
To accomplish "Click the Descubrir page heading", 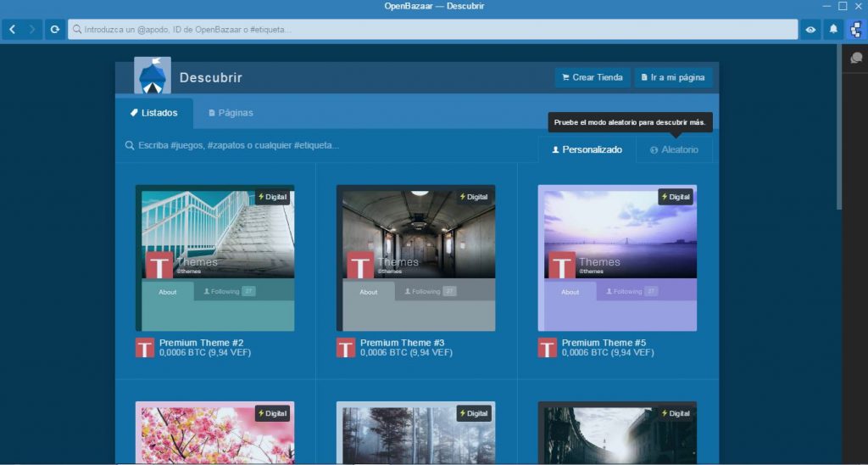I will [x=211, y=77].
